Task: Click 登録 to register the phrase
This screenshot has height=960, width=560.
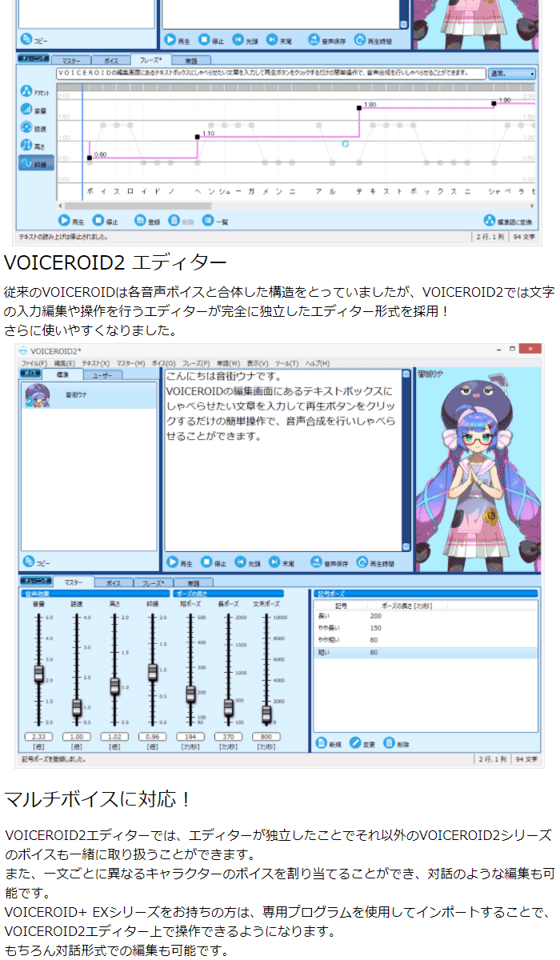Action: [148, 221]
